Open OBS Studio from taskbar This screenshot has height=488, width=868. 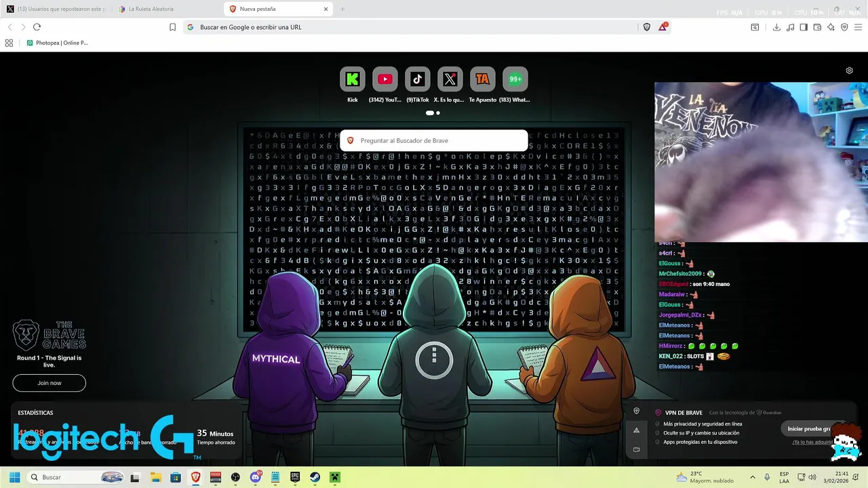coord(235,477)
